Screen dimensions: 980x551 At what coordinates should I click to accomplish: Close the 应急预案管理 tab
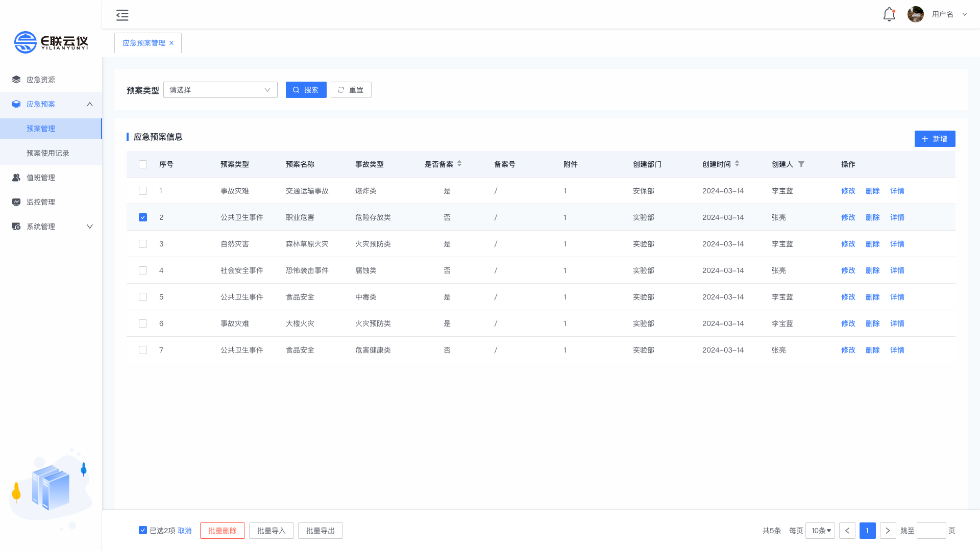point(171,43)
